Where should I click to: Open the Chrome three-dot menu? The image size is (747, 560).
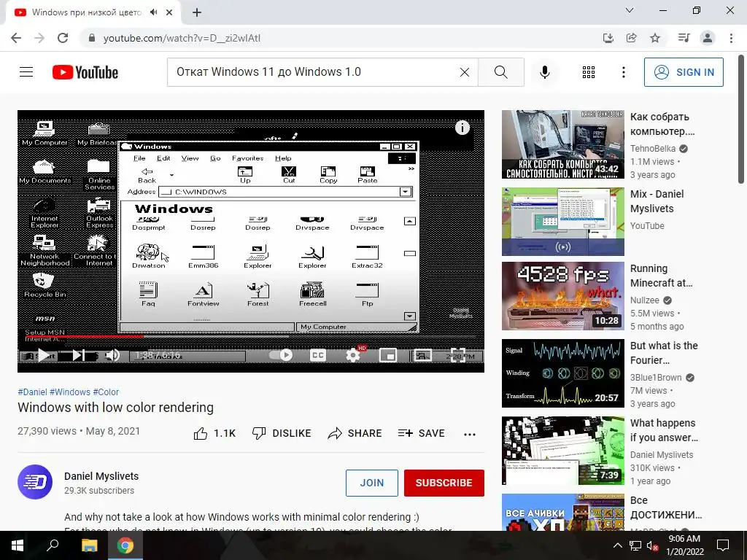[731, 38]
